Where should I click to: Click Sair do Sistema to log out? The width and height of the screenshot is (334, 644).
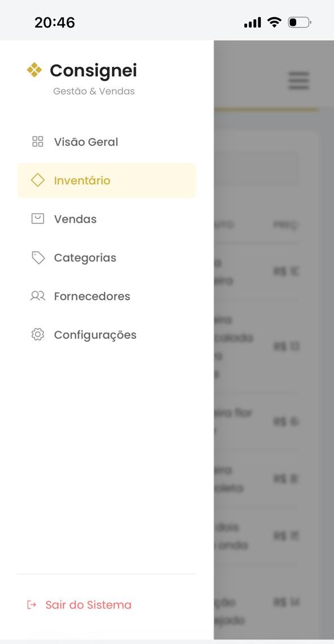pyautogui.click(x=88, y=604)
